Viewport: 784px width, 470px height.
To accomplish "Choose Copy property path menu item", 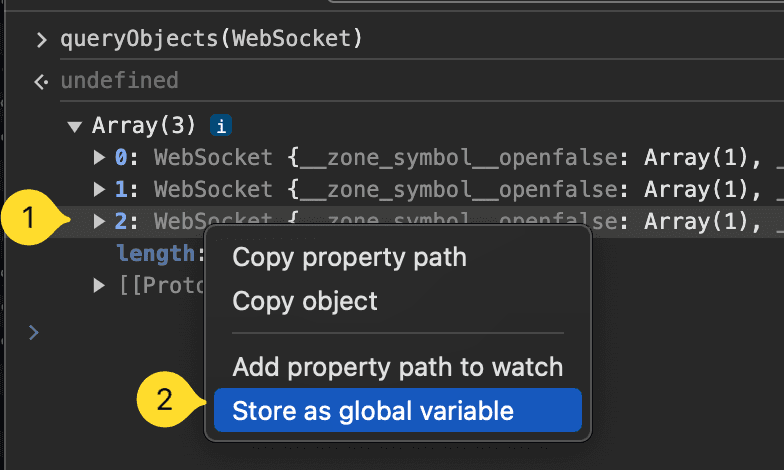I will point(349,257).
